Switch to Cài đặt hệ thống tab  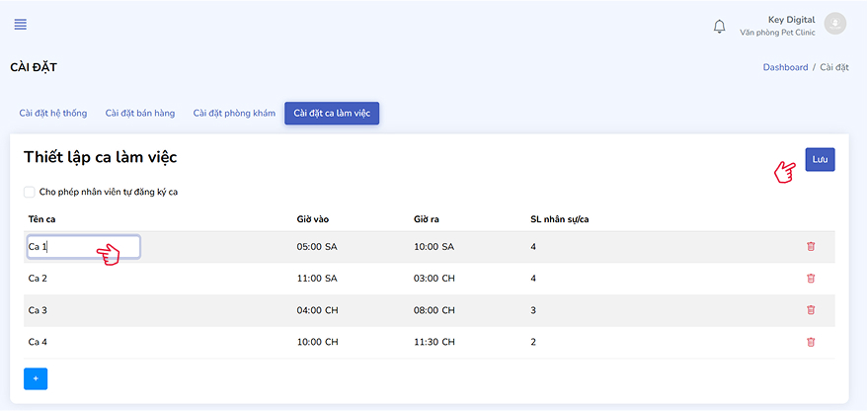[53, 114]
